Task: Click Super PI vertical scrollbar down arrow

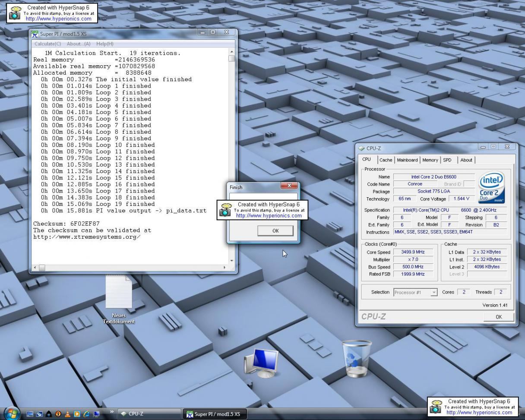Action: point(232,261)
